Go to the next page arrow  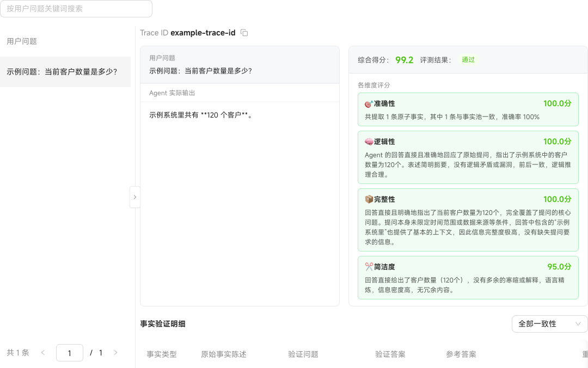point(115,353)
